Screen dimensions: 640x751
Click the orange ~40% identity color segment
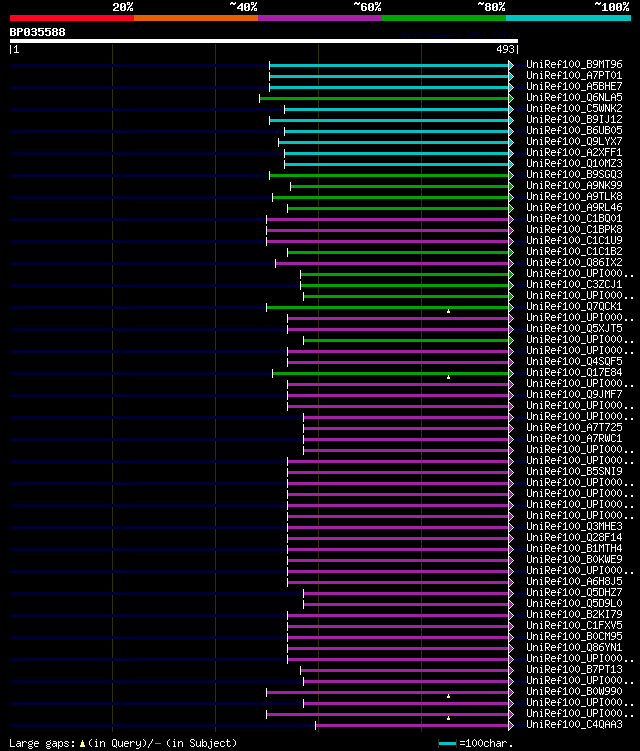[196, 18]
